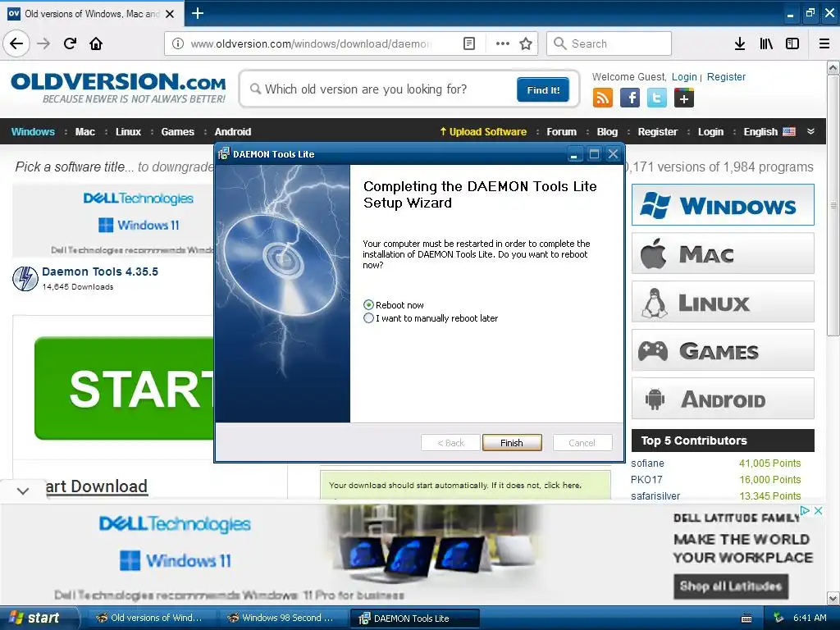
Task: Click the scrollbar down arrow
Action: (x=833, y=598)
